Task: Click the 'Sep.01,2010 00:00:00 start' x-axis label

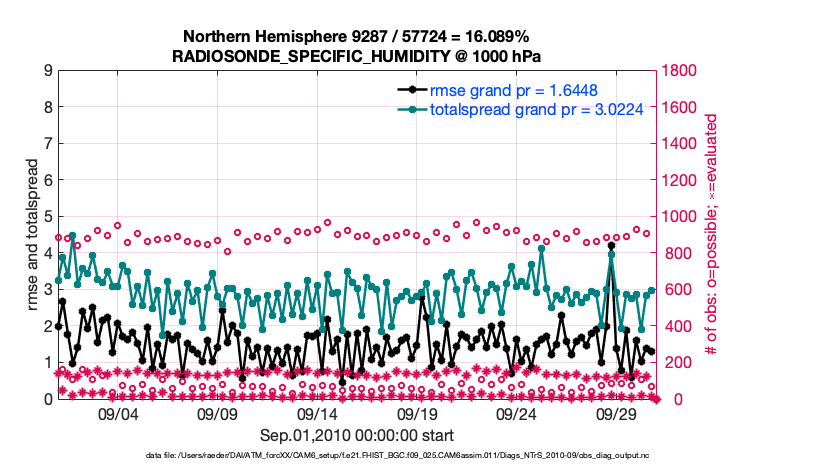Action: (358, 435)
